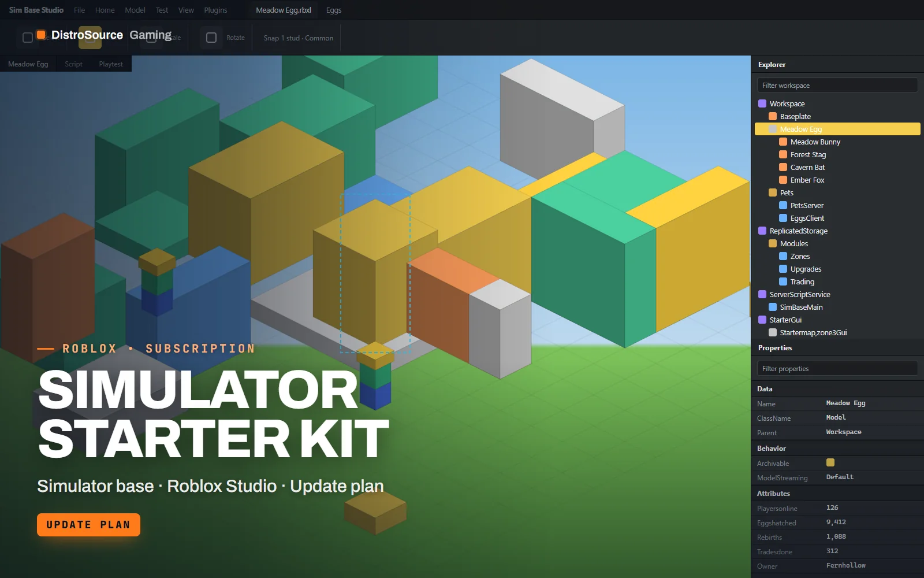Click the blue icon beside Trading
This screenshot has height=578, width=924.
[783, 281]
